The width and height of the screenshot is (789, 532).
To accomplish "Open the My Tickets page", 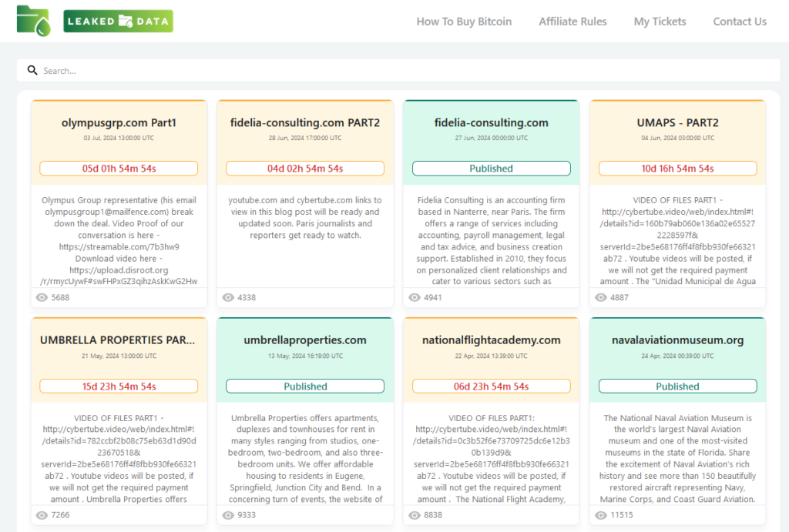I will (660, 22).
